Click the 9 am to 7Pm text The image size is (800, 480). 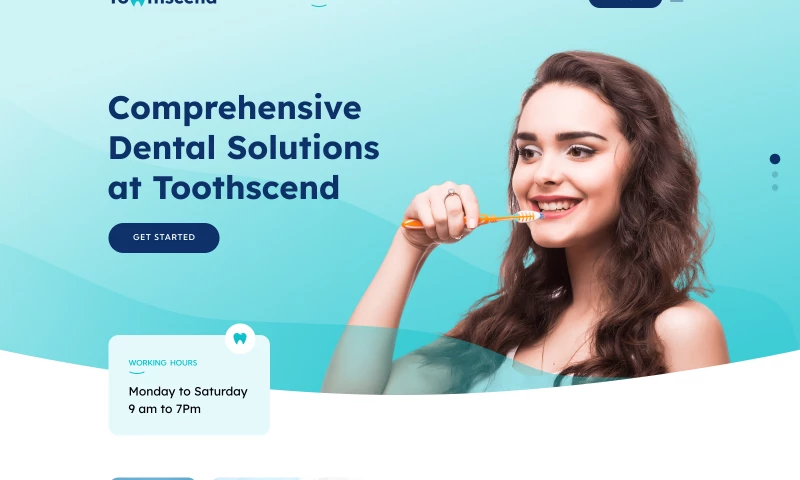pos(164,409)
